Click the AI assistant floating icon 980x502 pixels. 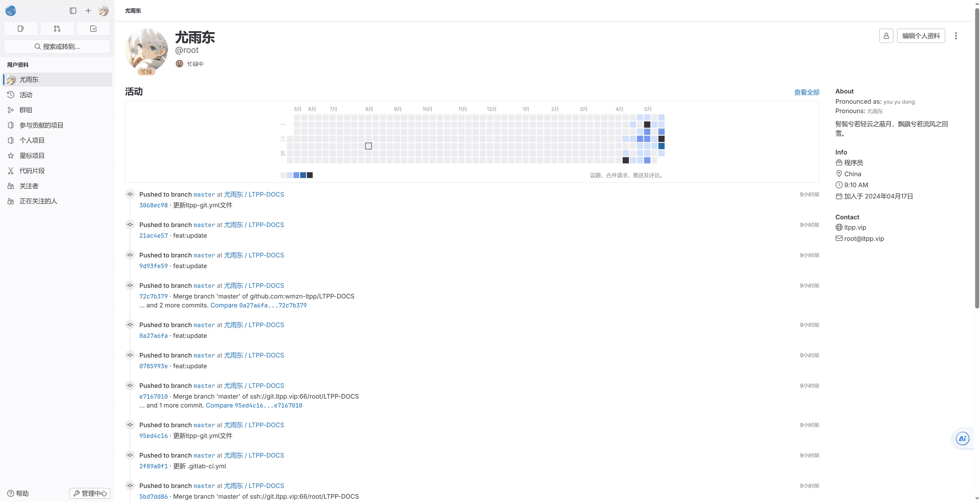pyautogui.click(x=962, y=438)
